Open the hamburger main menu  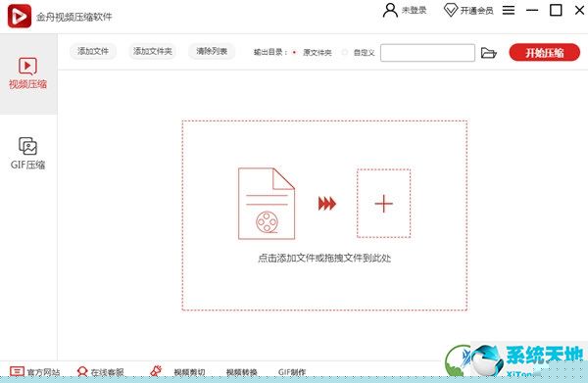pos(509,10)
